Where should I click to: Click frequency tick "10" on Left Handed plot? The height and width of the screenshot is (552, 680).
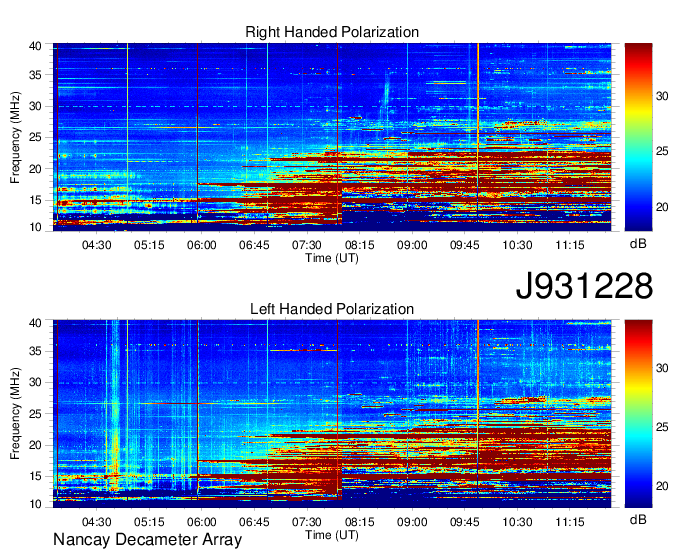[35, 504]
